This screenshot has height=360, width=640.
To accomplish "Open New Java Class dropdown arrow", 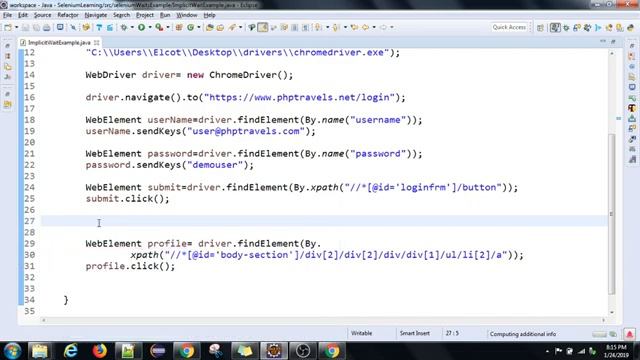I will pyautogui.click(x=198, y=27).
